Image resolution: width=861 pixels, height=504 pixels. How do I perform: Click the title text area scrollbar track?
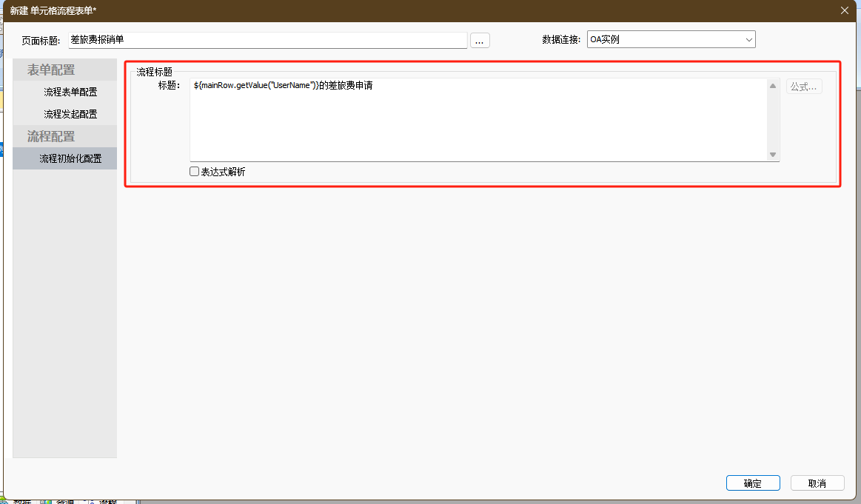click(x=773, y=120)
